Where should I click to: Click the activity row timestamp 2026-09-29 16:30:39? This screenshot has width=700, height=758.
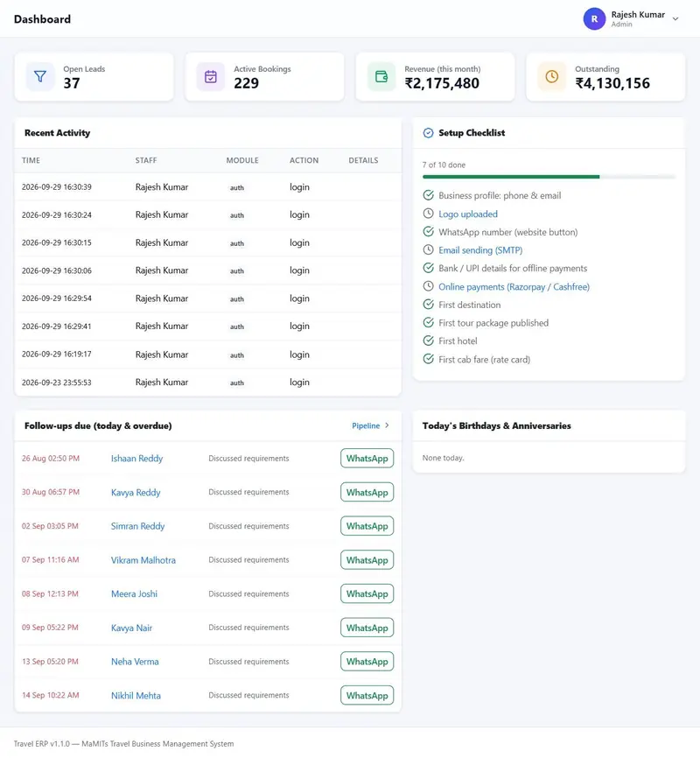pos(57,187)
